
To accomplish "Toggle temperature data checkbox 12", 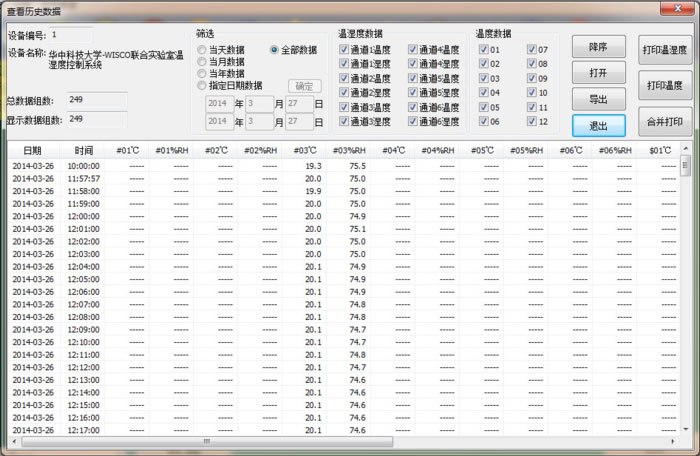I will [531, 121].
